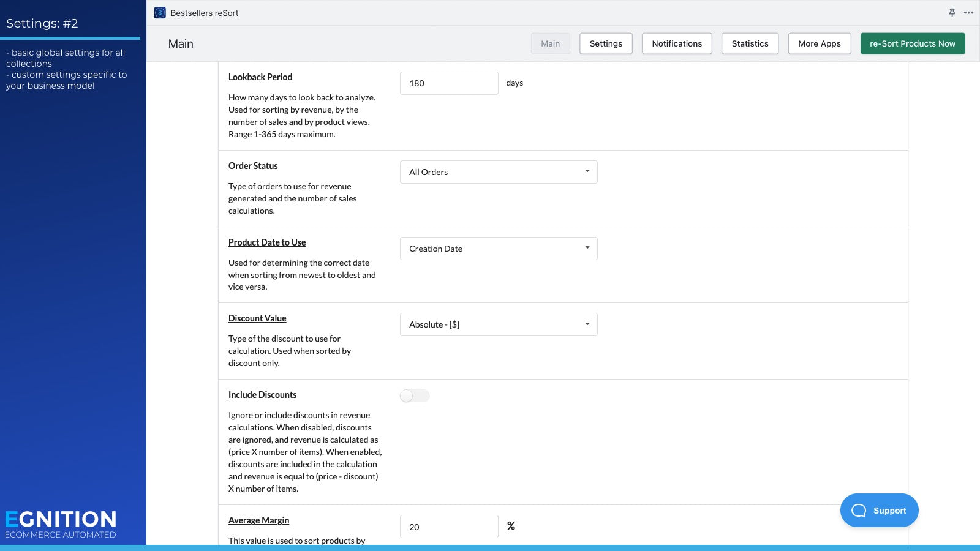Image resolution: width=980 pixels, height=551 pixels.
Task: Click the re-Sort Products Now button
Action: tap(913, 43)
